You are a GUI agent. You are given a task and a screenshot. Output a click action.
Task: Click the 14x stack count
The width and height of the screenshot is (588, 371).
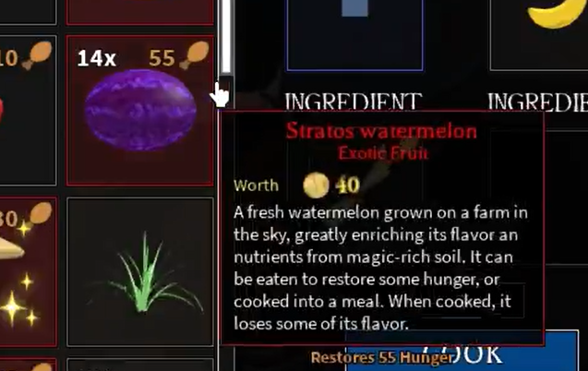tap(97, 58)
